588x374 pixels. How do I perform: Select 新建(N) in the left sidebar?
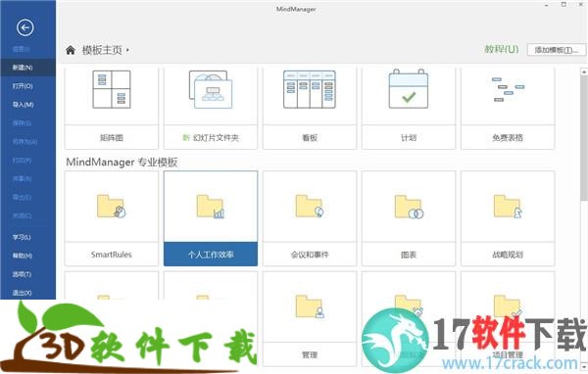[x=28, y=68]
